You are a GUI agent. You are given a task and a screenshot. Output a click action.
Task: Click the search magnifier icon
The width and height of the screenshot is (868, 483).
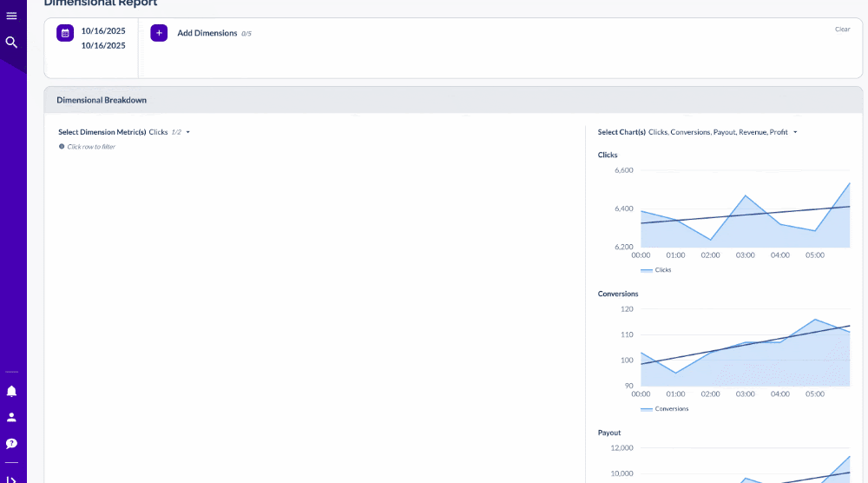11,42
